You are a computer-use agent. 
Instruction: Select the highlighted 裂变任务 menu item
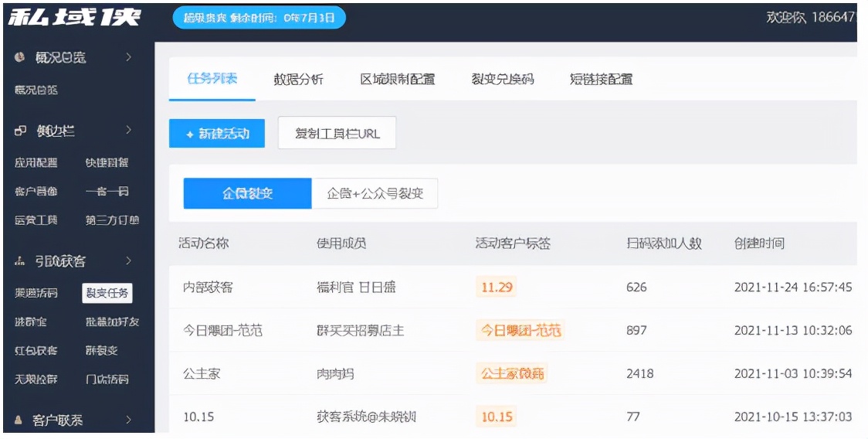pos(107,293)
